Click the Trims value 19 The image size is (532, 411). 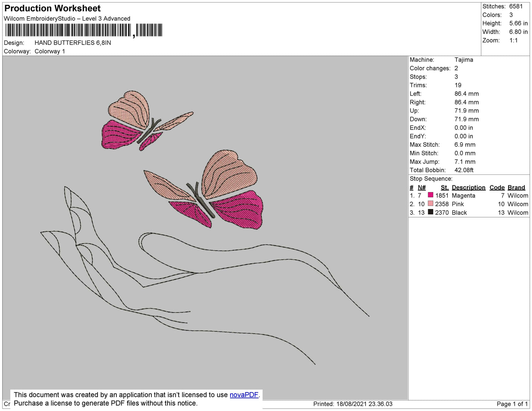[x=458, y=85]
